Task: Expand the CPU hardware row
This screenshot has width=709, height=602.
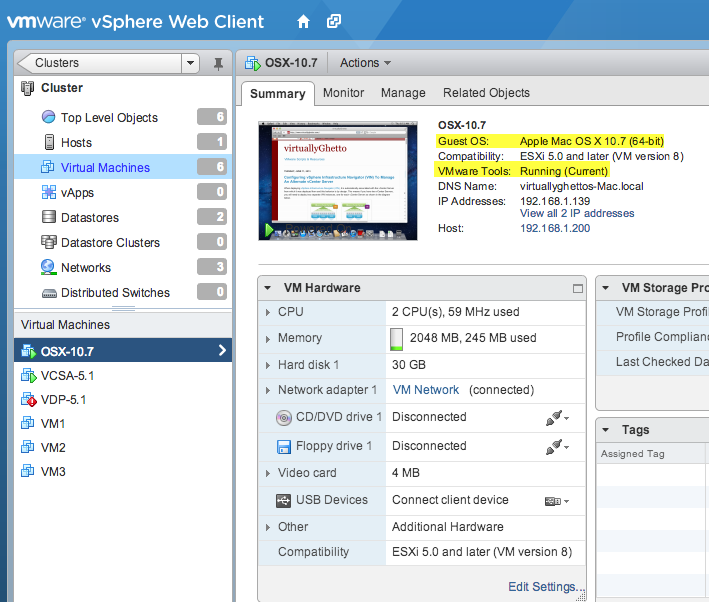Action: (268, 312)
